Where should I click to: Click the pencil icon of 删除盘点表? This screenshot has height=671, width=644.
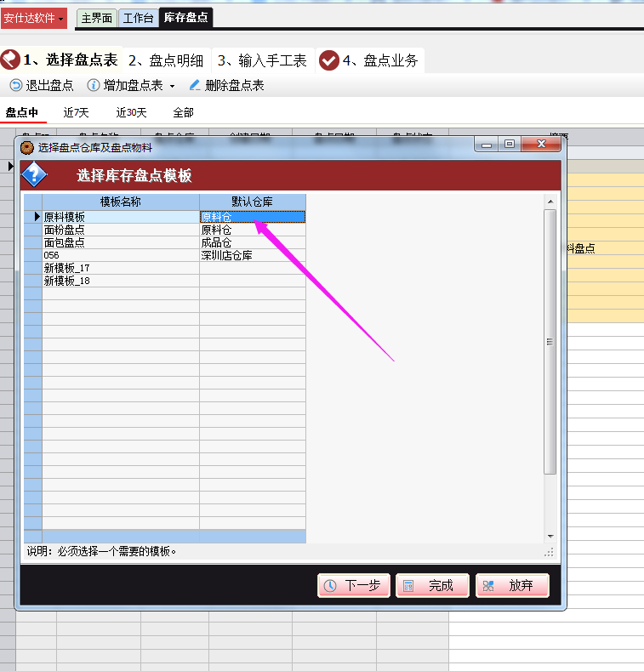point(195,85)
